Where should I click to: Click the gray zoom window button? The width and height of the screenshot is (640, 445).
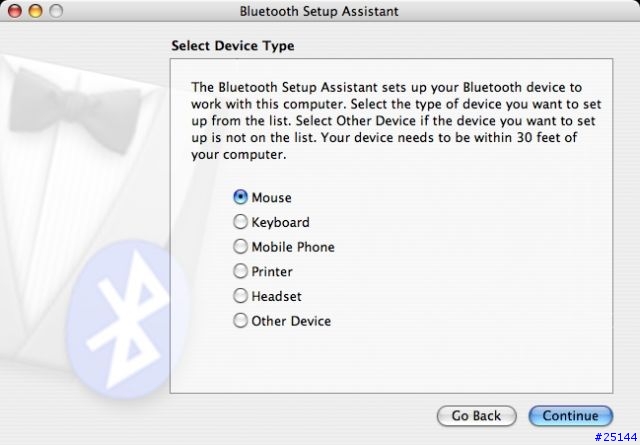[56, 11]
